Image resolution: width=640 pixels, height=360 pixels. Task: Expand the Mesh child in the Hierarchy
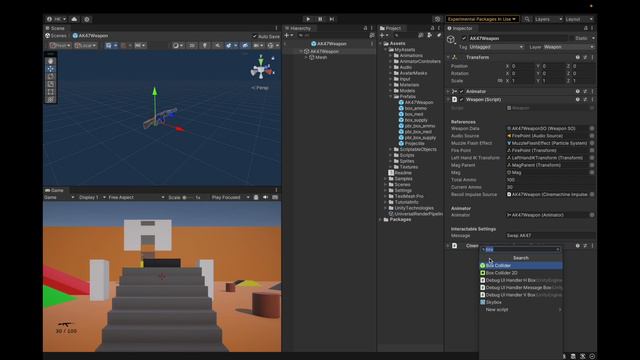[306, 58]
